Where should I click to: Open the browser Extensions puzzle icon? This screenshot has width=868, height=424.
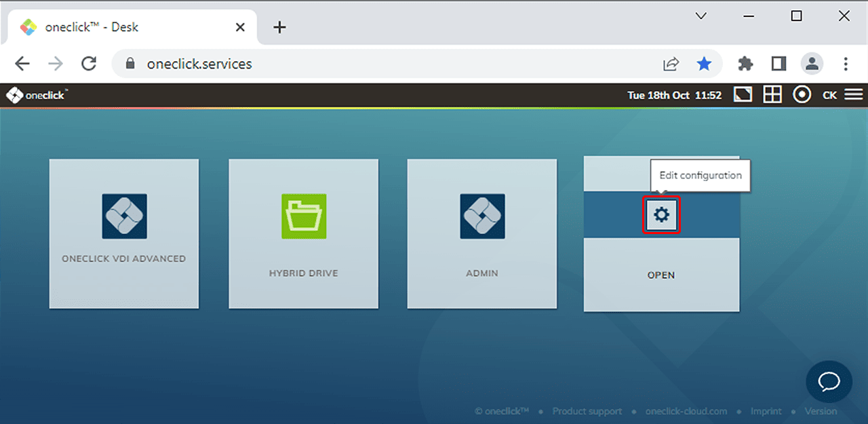(x=745, y=64)
